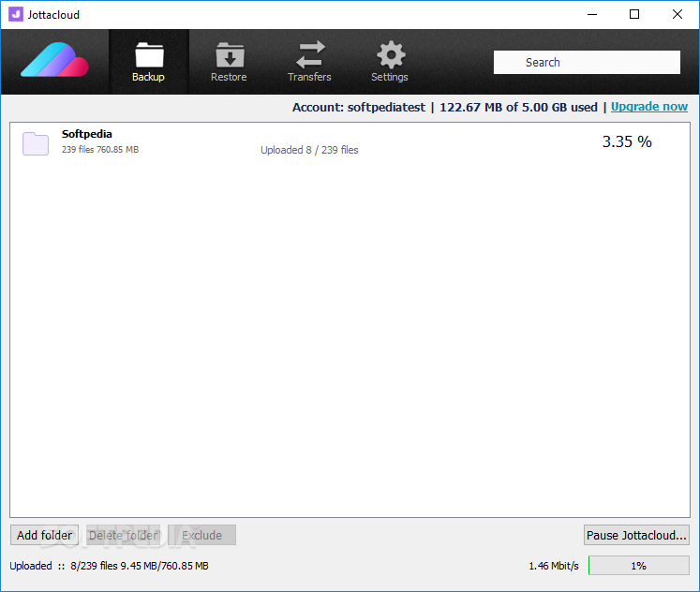Click the uploaded 9.45 MB/760.85 MB status text

109,566
